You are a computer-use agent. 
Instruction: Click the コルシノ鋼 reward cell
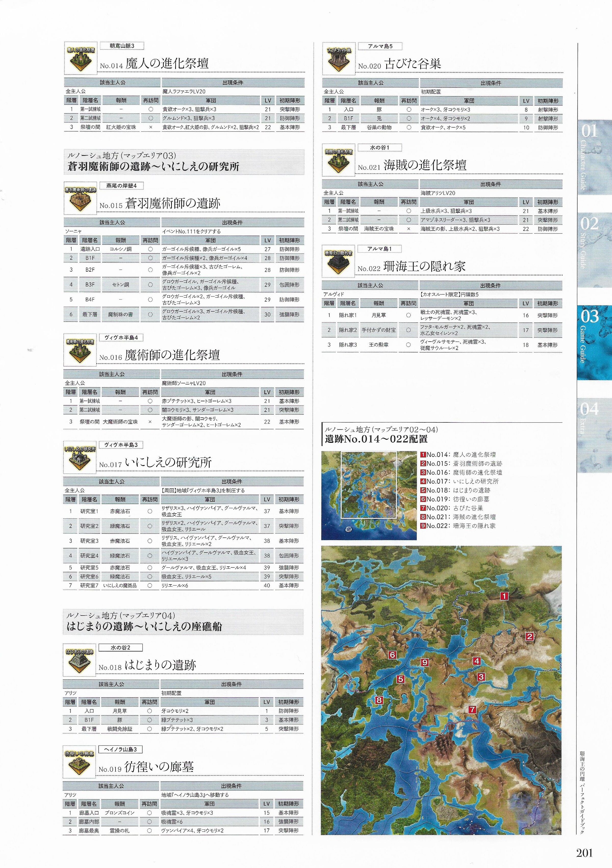tap(121, 249)
